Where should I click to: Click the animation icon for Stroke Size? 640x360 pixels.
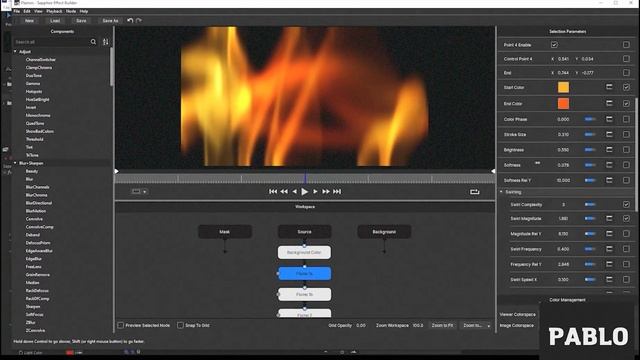[609, 134]
